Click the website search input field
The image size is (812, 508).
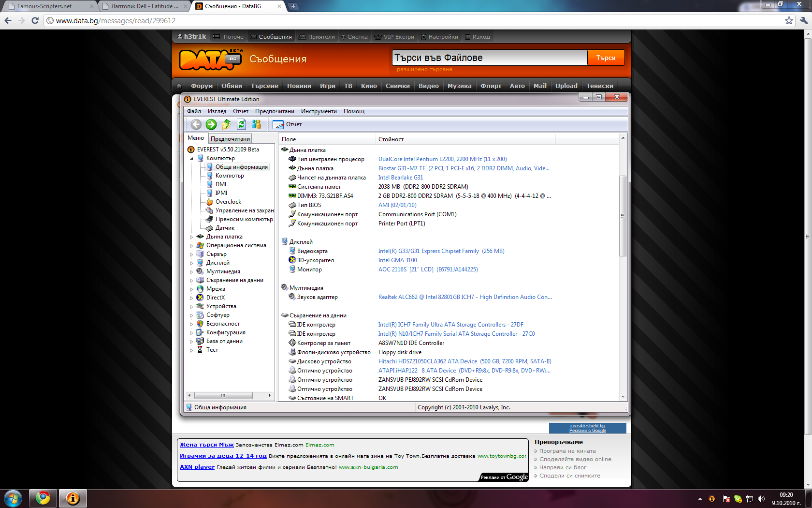(489, 58)
